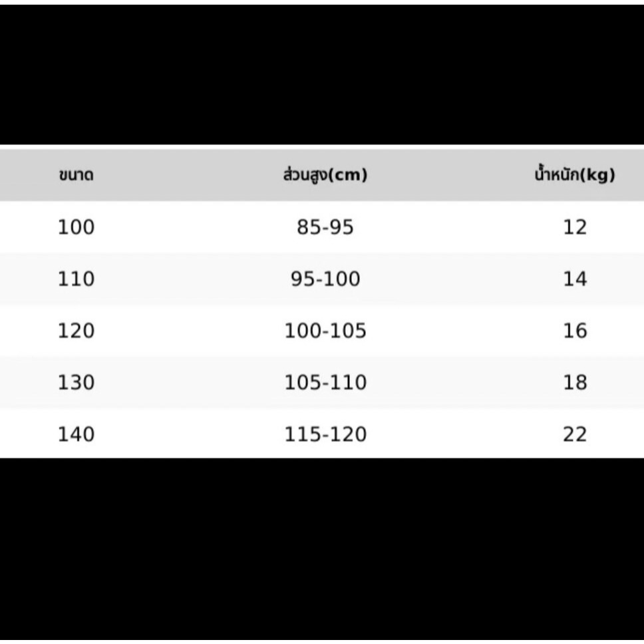Click the 16 kg weight value
Image resolution: width=644 pixels, height=644 pixels.
(x=575, y=331)
